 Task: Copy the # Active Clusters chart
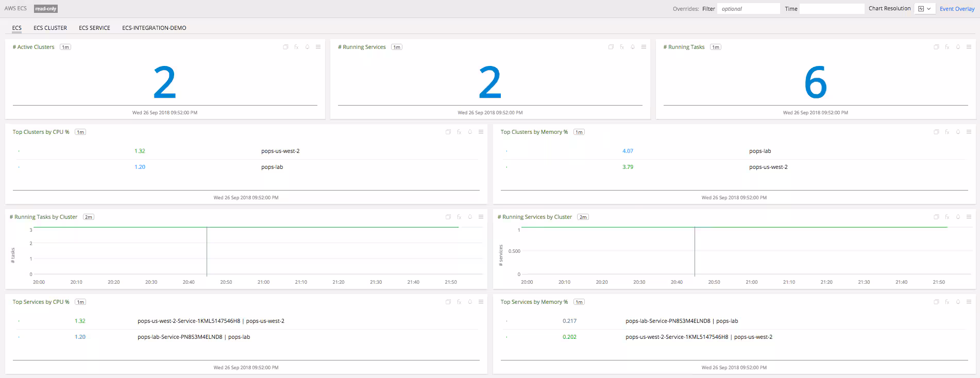point(285,47)
